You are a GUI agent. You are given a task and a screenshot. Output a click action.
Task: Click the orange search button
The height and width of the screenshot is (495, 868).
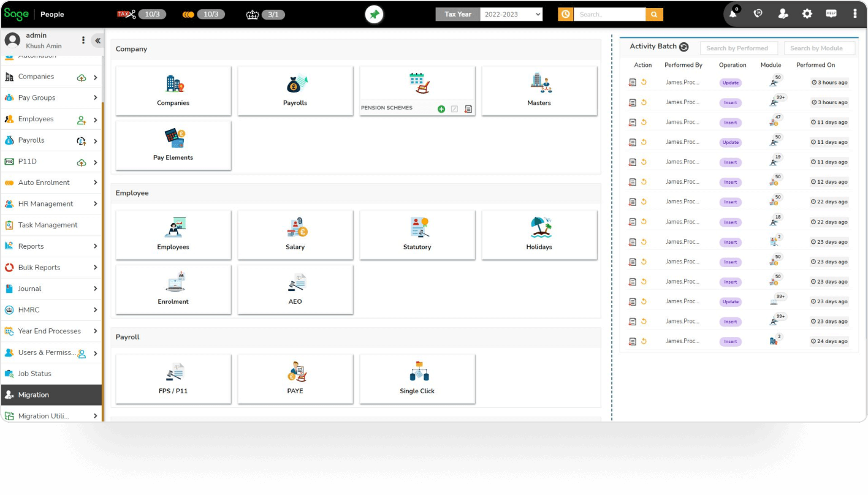655,14
